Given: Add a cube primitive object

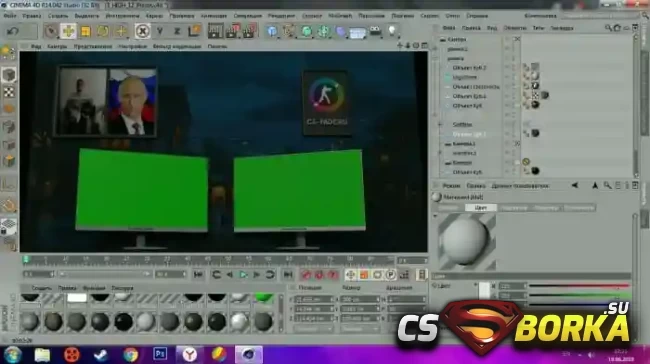Looking at the screenshot, I should pyautogui.click(x=272, y=31).
